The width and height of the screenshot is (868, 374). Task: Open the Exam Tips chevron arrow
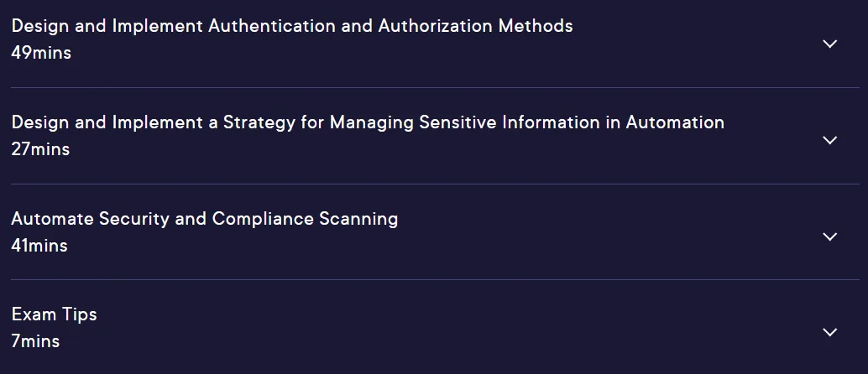(x=829, y=332)
